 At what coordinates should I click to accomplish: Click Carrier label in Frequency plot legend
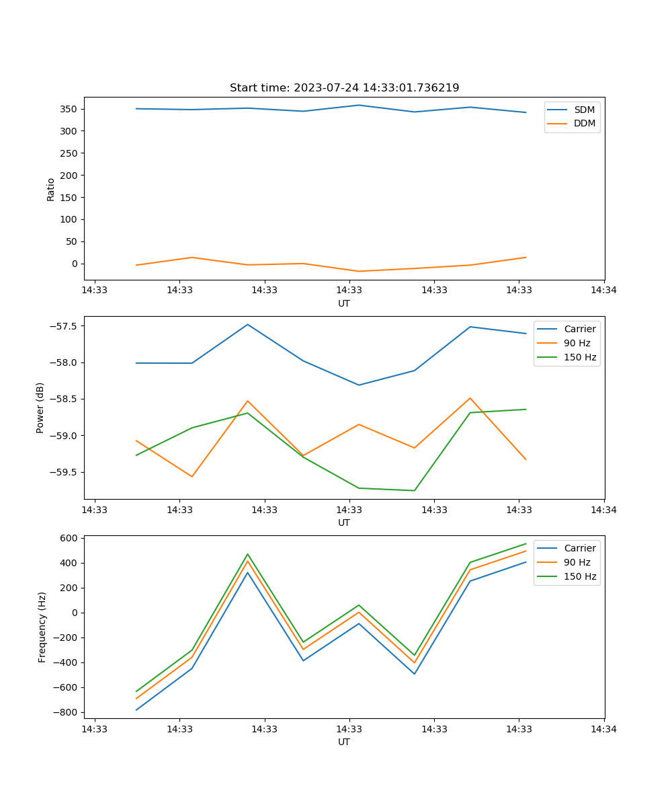pos(579,548)
